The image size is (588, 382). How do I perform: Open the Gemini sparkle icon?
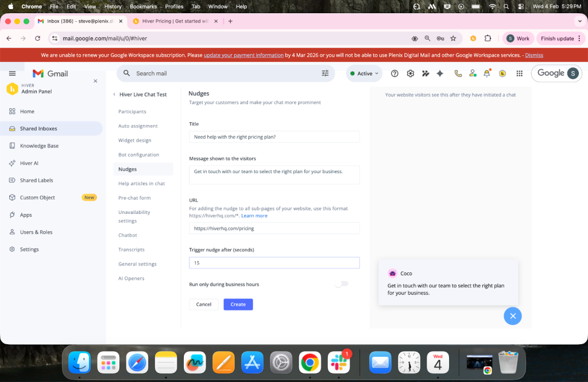[x=440, y=73]
